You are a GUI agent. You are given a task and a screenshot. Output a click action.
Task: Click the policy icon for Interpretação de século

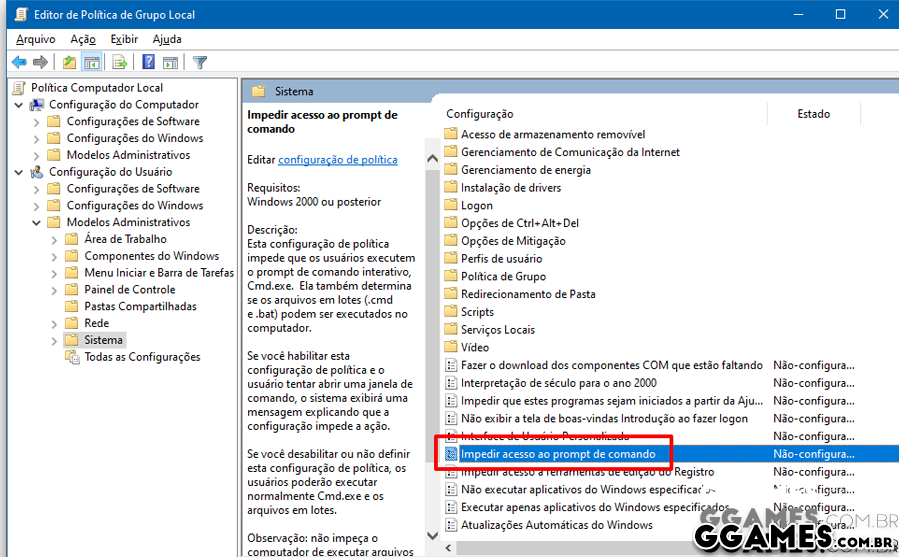click(x=451, y=383)
